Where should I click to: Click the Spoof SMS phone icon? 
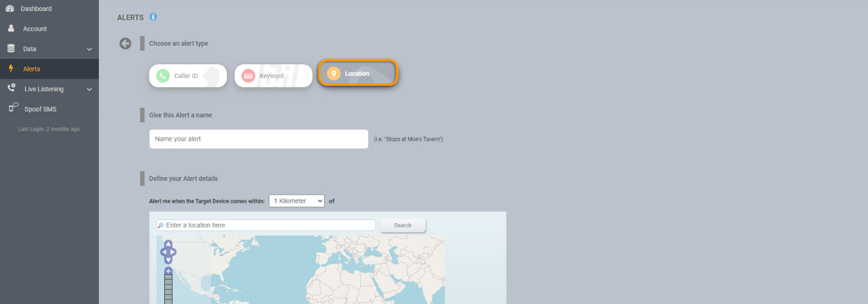(x=13, y=107)
